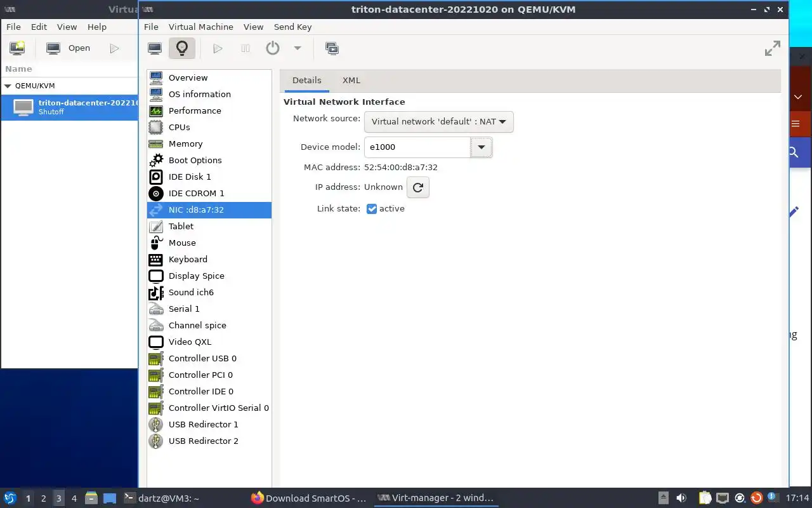The width and height of the screenshot is (812, 508).
Task: Select USB Redirector 1
Action: (x=209, y=424)
